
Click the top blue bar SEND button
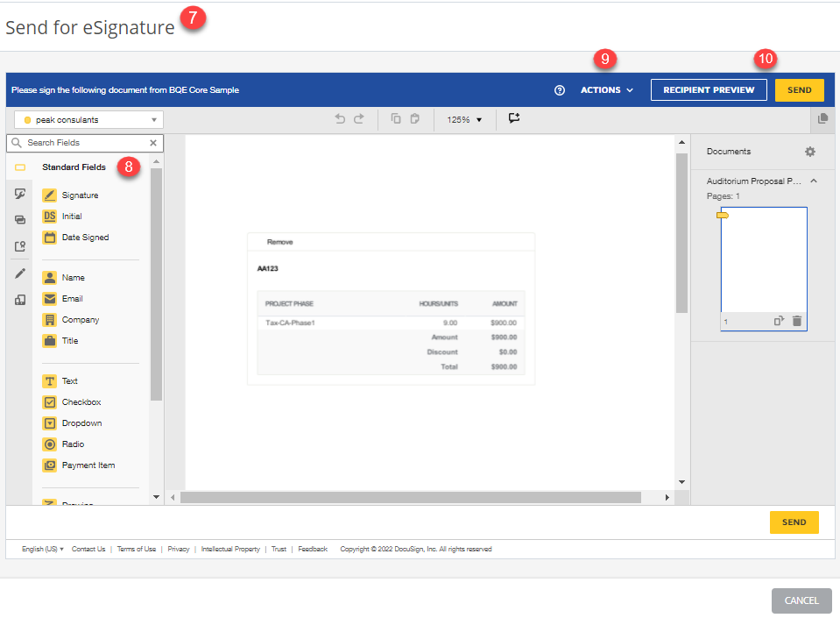pos(800,90)
